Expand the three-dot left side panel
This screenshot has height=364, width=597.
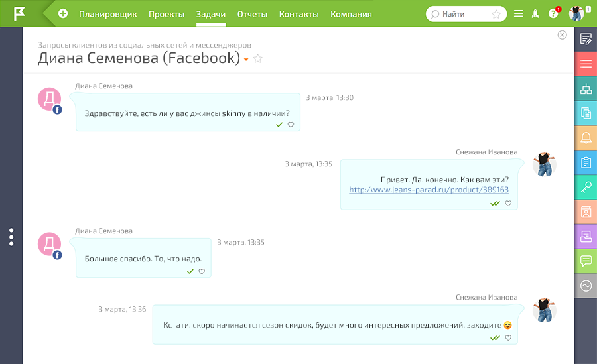point(11,237)
